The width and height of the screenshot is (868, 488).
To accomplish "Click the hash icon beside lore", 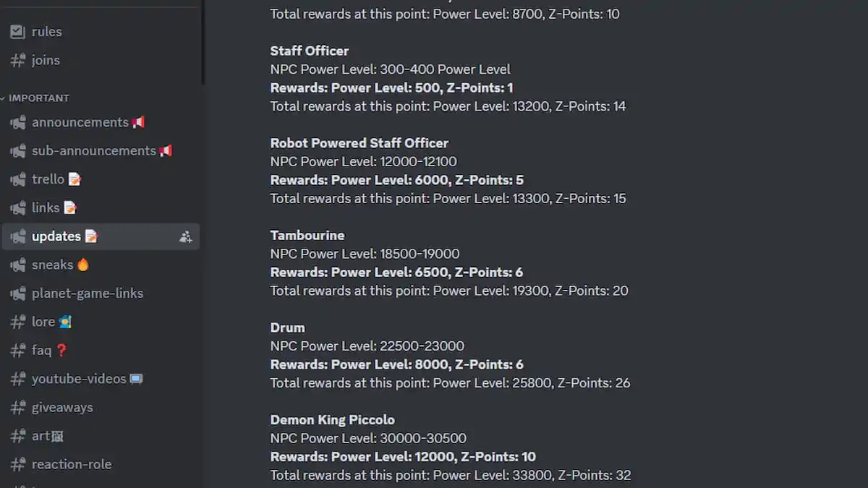I will 17,322.
